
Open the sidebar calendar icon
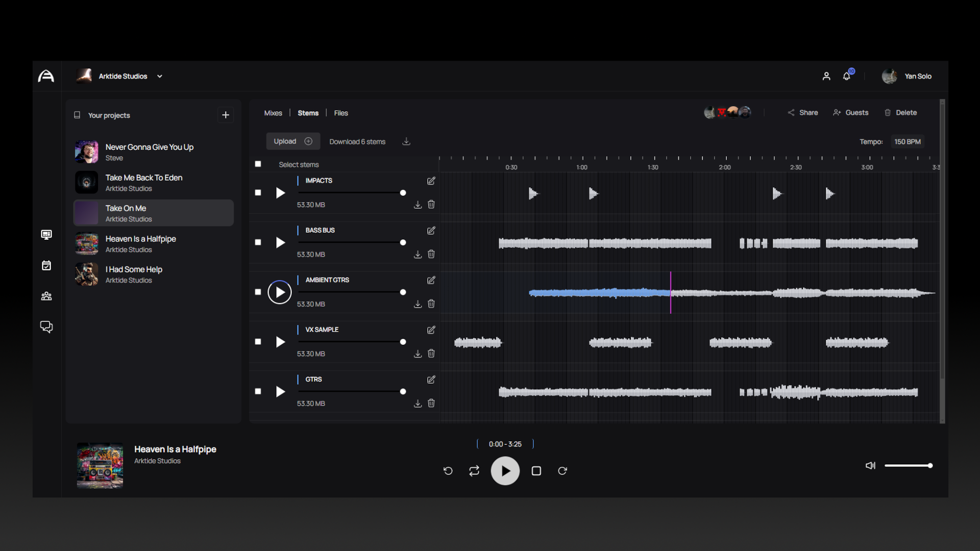(46, 265)
